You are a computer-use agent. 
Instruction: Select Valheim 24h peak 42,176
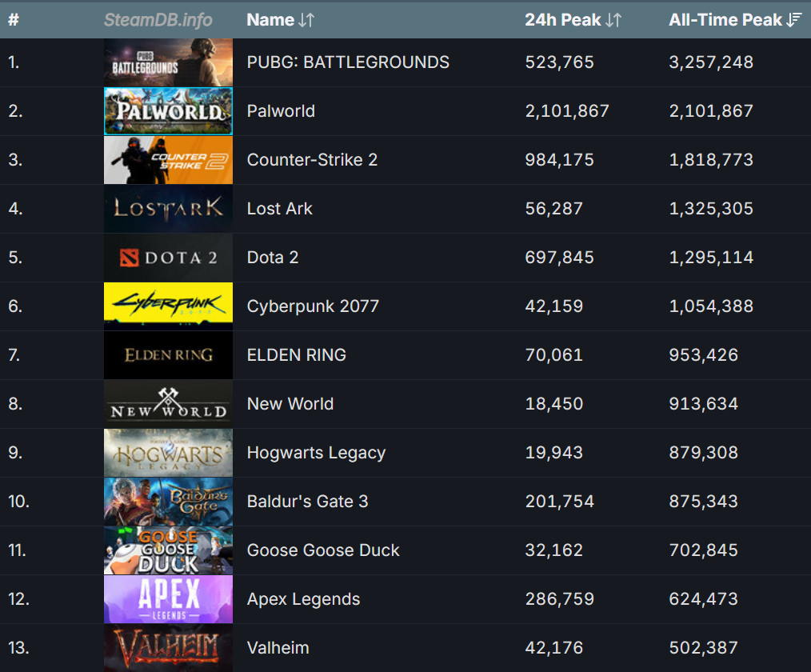(x=553, y=648)
